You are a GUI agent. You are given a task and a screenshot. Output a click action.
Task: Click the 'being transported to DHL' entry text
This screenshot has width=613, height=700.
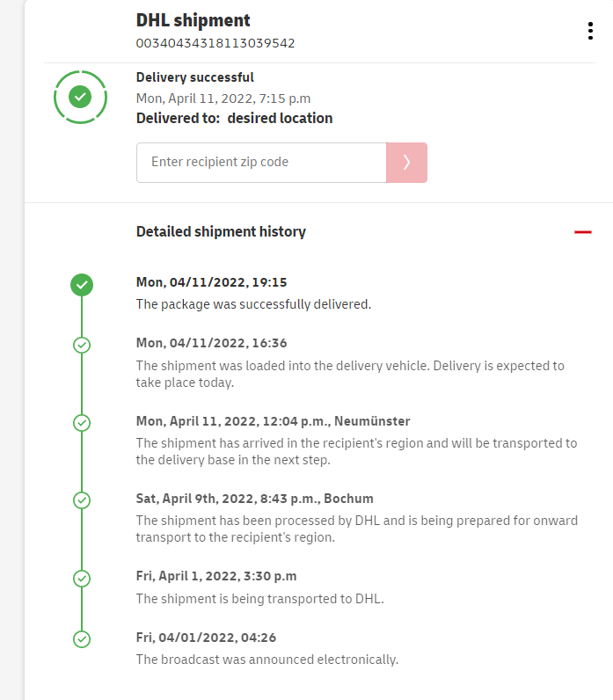click(x=259, y=599)
